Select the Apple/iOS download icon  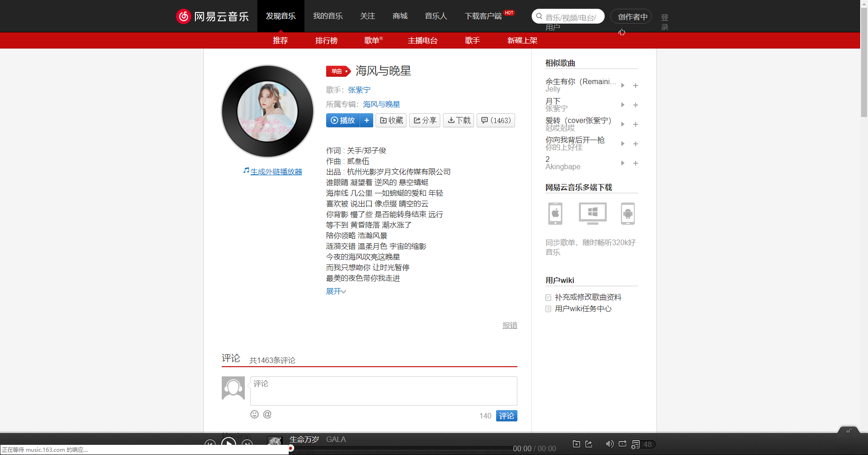pyautogui.click(x=555, y=213)
